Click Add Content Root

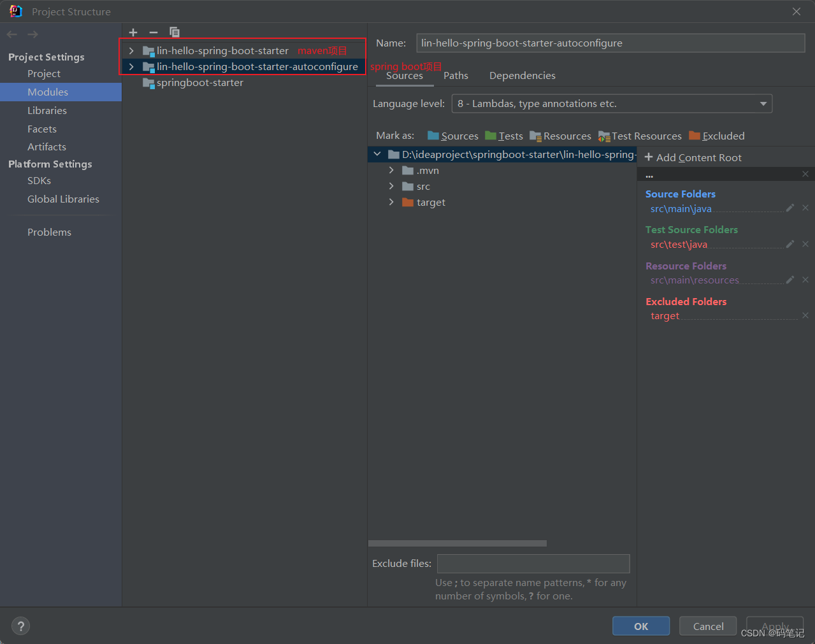click(x=693, y=157)
